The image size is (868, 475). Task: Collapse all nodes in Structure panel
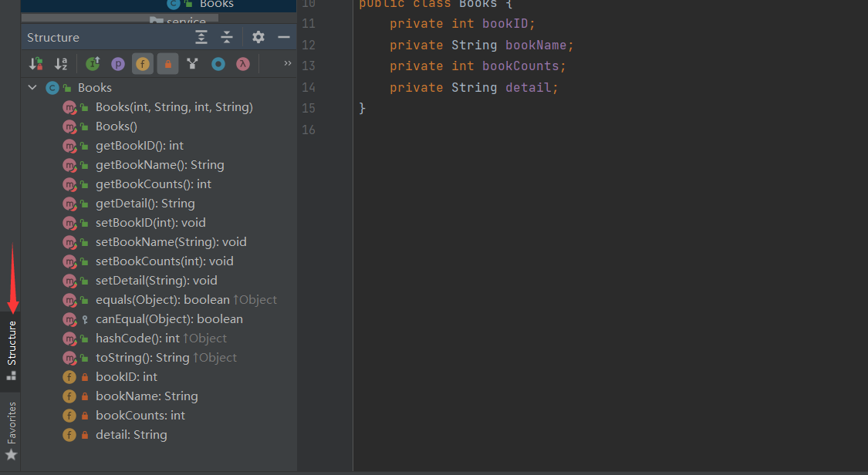pyautogui.click(x=227, y=38)
